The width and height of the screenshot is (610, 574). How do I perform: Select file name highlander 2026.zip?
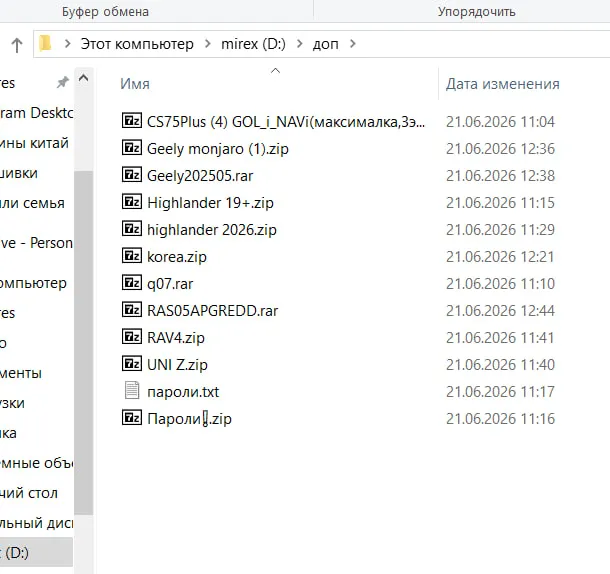click(x=212, y=230)
